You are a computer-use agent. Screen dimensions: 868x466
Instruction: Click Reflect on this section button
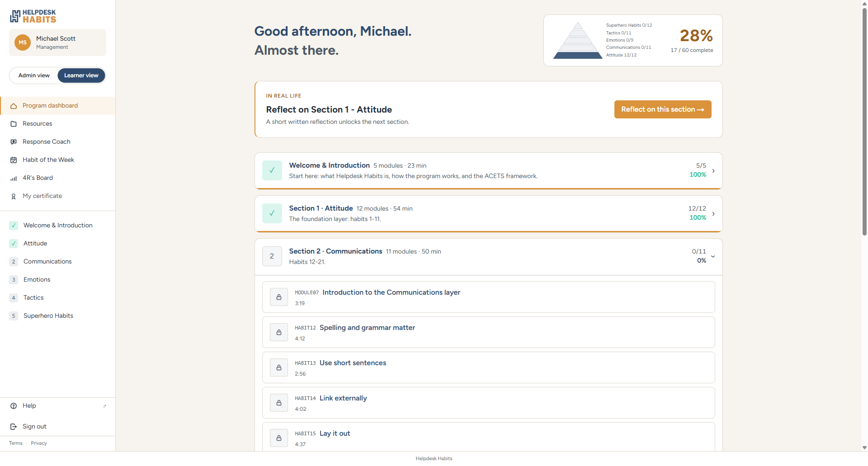click(663, 109)
